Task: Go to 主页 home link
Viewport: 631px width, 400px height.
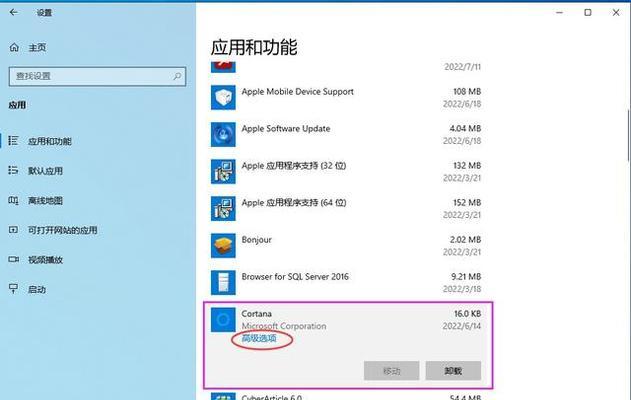Action: click(37, 47)
